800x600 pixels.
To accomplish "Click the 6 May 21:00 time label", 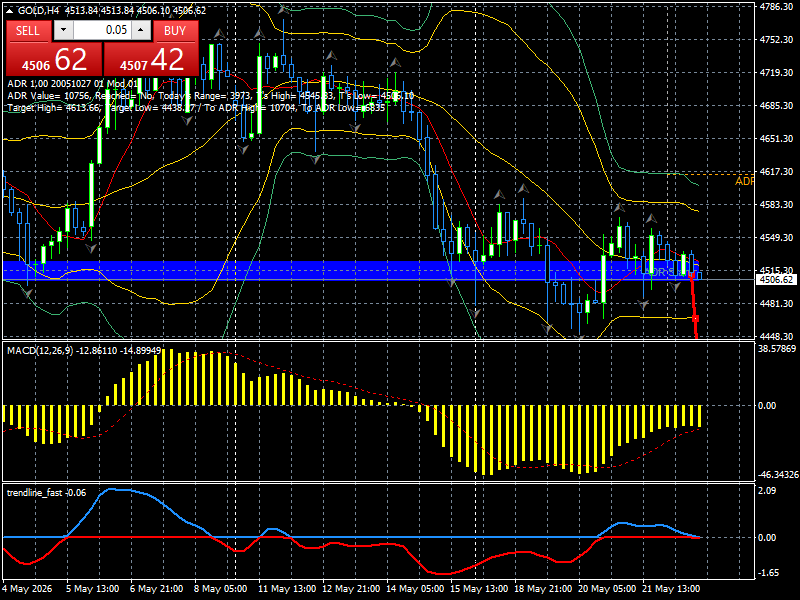I will point(157,589).
